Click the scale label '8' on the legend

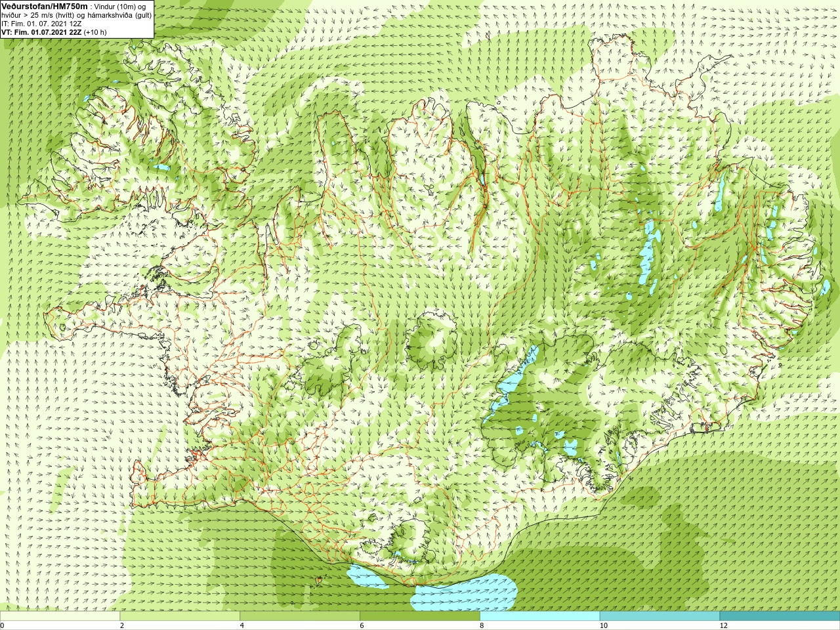(x=482, y=625)
